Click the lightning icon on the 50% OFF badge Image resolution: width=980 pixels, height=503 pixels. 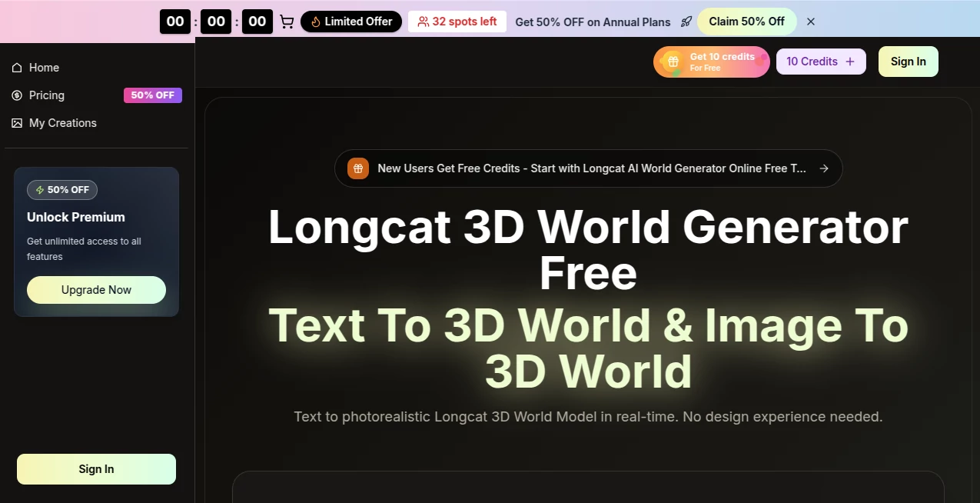point(41,189)
